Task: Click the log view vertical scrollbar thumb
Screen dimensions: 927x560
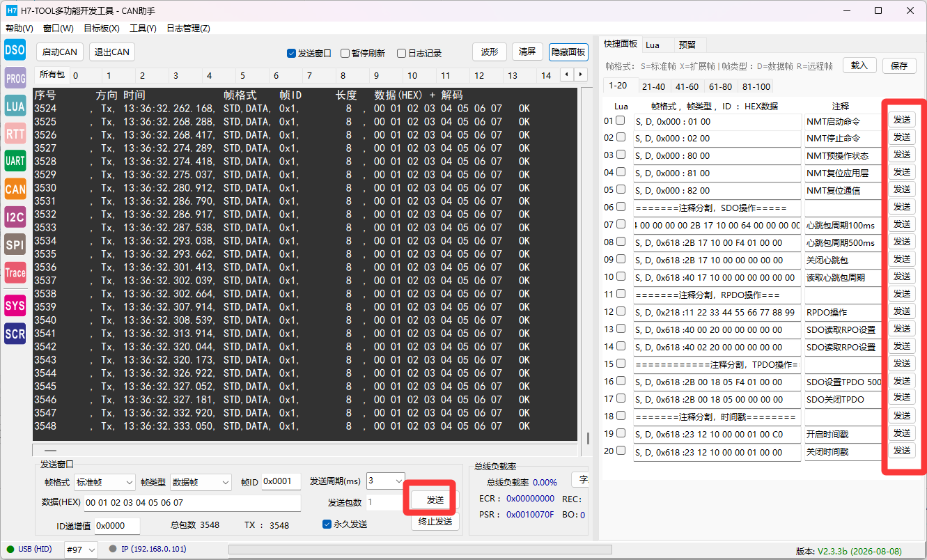Action: pos(588,438)
